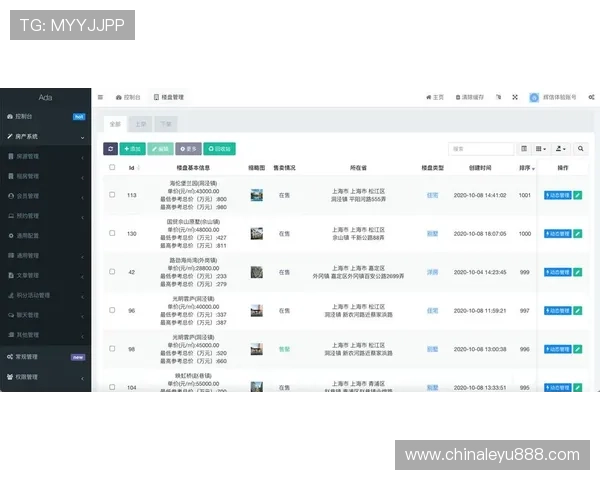Viewport: 600px width, 480px height.
Task: Expand the first building-icon sidebar item
Action: click(x=46, y=156)
